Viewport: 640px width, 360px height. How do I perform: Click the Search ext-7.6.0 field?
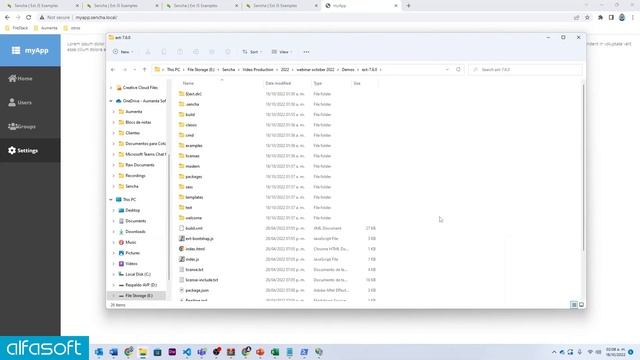click(525, 70)
